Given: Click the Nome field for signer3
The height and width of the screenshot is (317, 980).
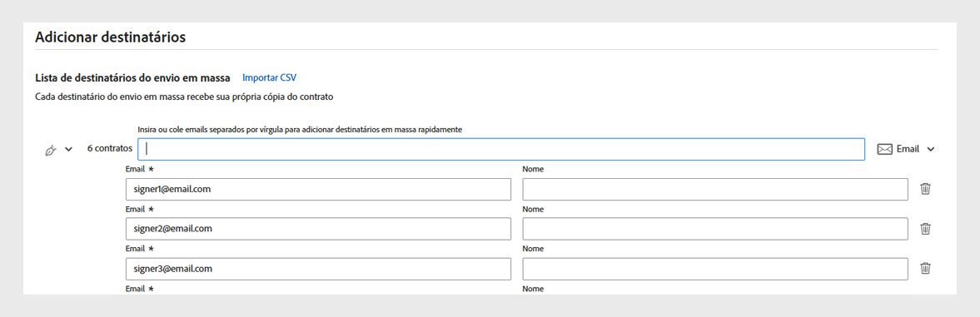Looking at the screenshot, I should [x=715, y=269].
